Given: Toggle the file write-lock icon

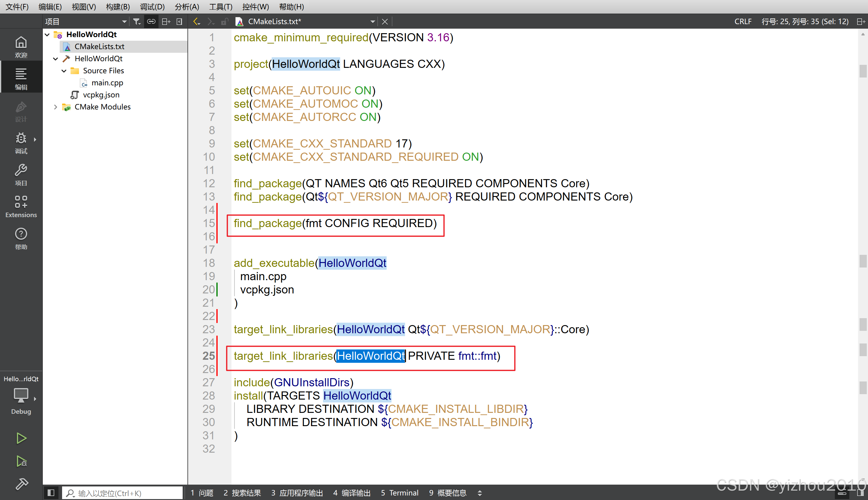Looking at the screenshot, I should [x=225, y=21].
